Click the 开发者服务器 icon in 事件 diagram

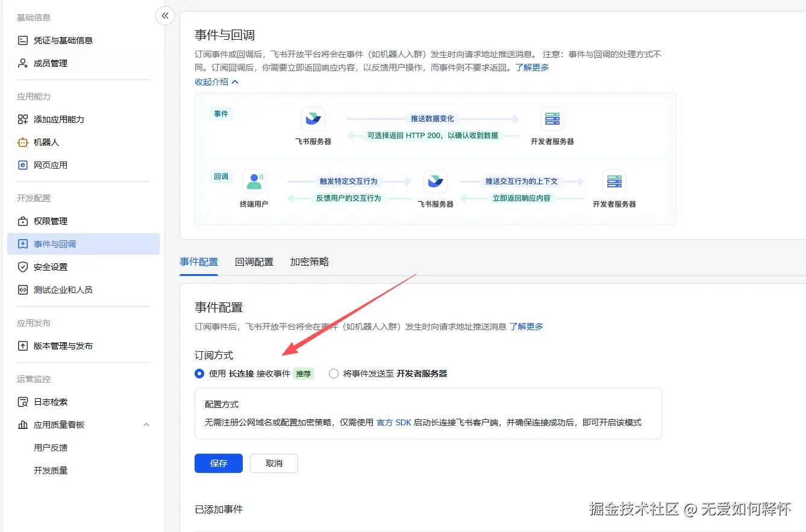552,119
